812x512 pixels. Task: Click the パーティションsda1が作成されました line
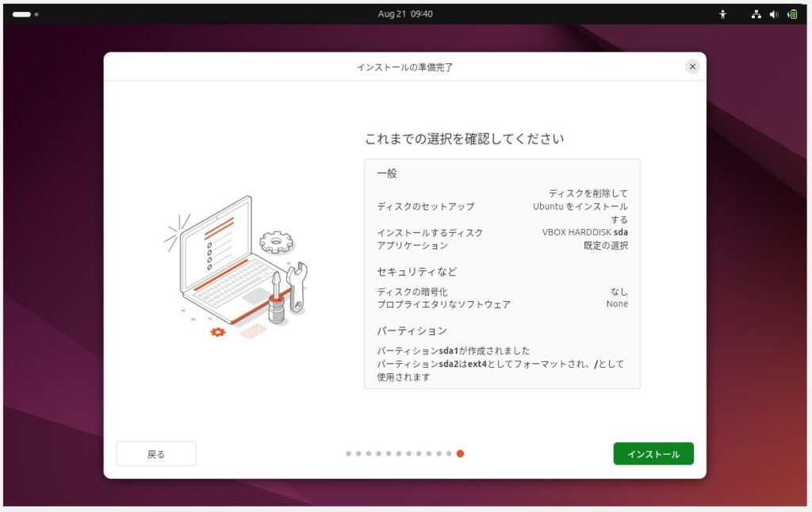(x=453, y=350)
